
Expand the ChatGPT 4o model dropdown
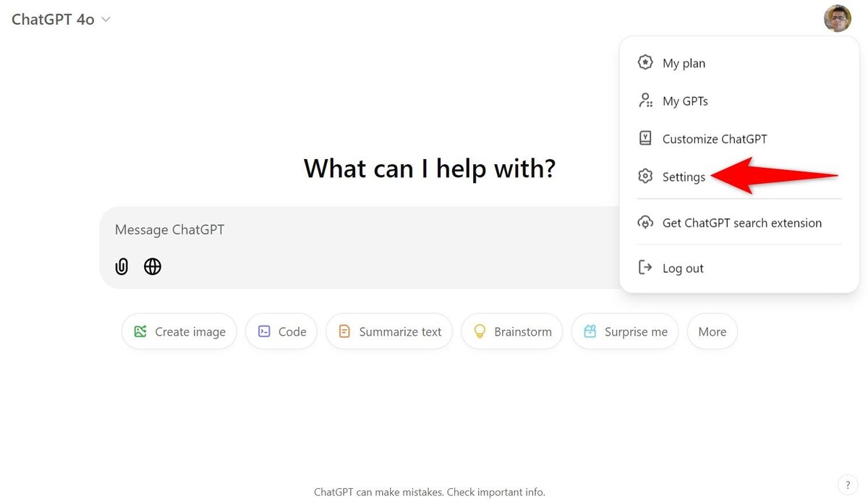click(61, 20)
